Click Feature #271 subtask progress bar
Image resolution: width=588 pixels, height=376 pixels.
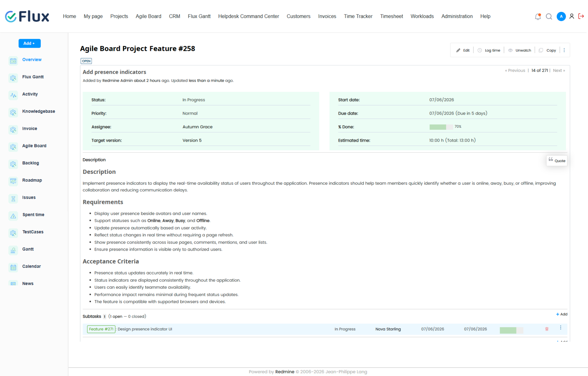tap(511, 330)
